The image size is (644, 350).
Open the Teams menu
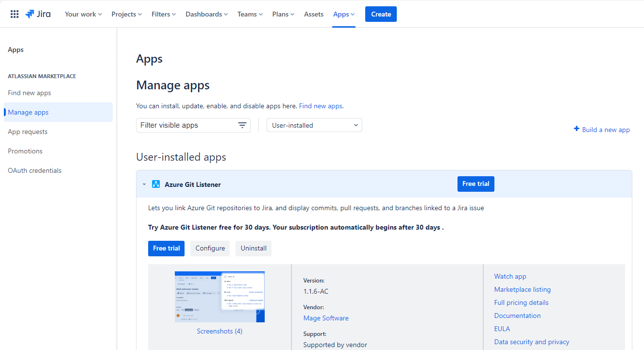(x=250, y=14)
